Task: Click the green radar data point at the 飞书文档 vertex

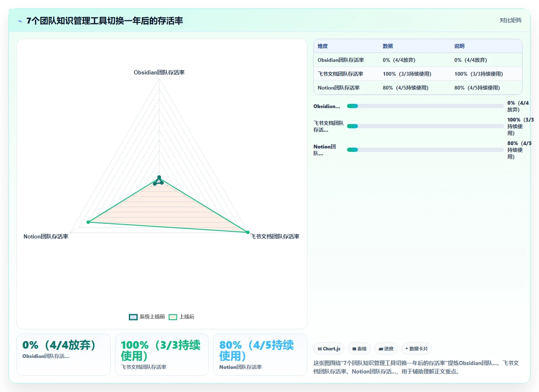Action: (x=248, y=232)
